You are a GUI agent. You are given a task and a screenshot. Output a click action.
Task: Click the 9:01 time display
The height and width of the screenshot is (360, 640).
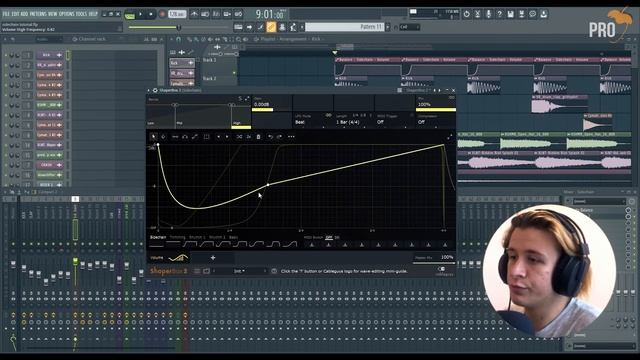269,15
